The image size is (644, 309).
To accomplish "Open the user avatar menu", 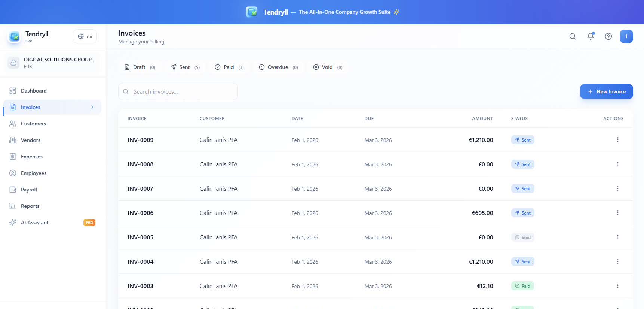I will coord(626,36).
